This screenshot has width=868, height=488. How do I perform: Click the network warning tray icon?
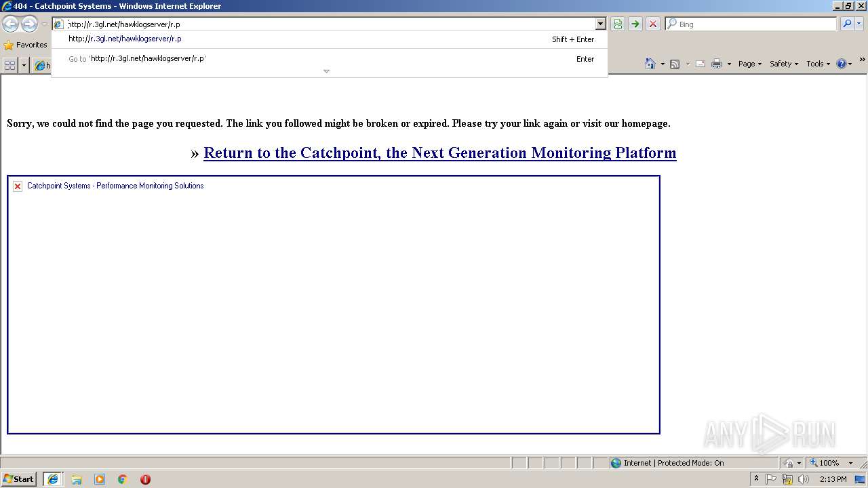point(787,479)
